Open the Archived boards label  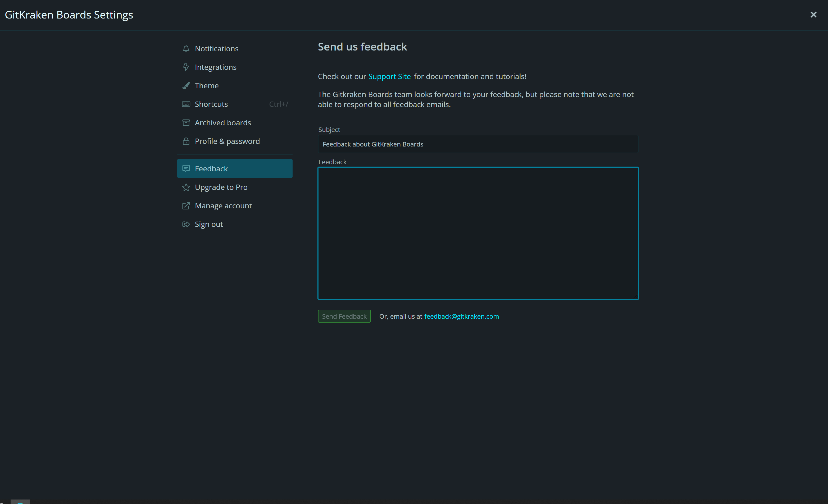[223, 123]
